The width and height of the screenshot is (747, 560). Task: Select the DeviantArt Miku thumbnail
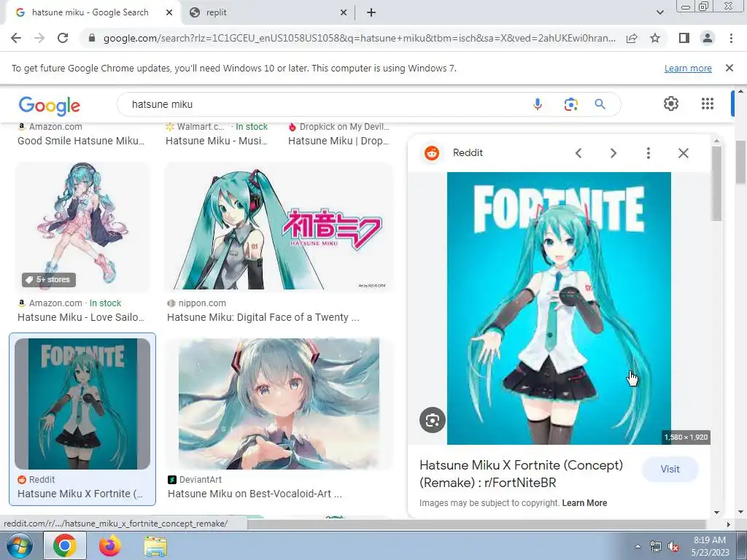pos(279,404)
